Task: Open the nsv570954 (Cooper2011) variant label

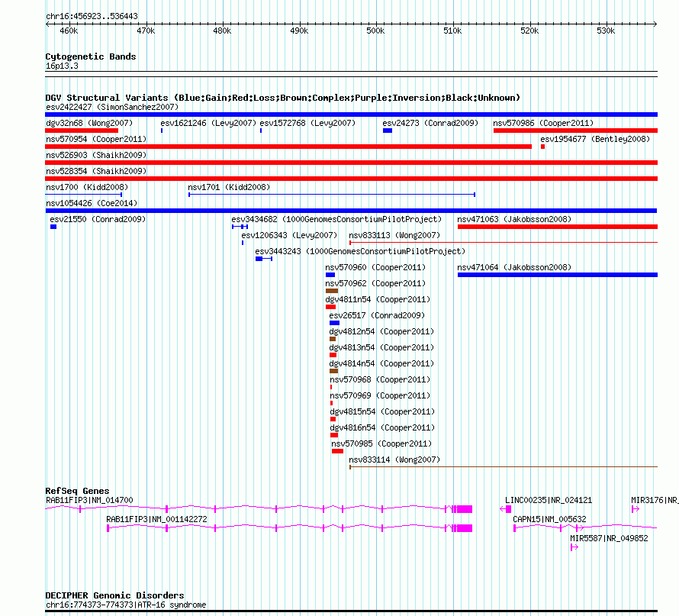Action: click(x=96, y=139)
